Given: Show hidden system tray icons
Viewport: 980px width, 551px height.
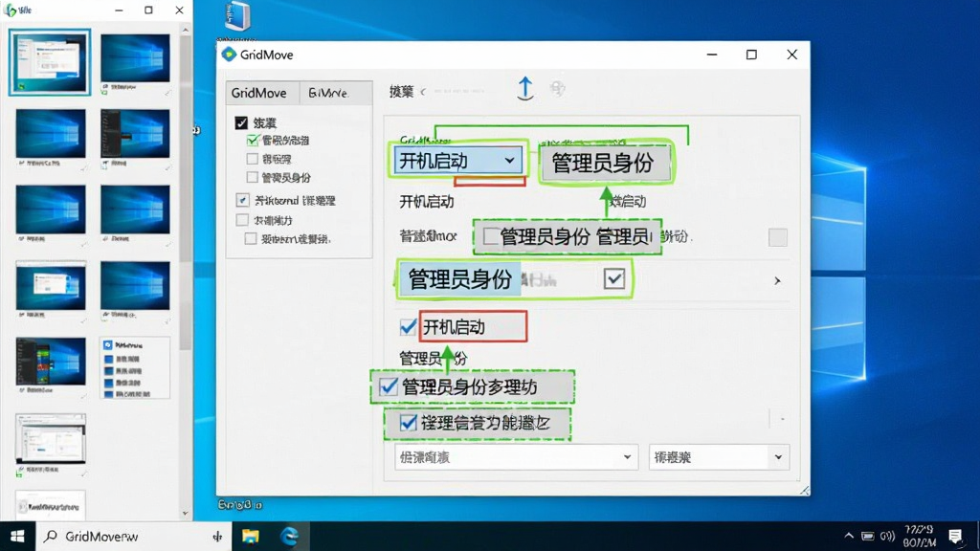Looking at the screenshot, I should (x=848, y=536).
